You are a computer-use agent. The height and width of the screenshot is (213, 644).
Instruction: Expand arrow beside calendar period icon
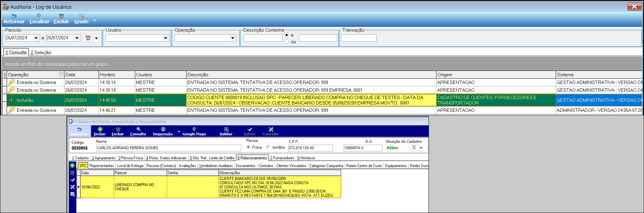click(97, 38)
